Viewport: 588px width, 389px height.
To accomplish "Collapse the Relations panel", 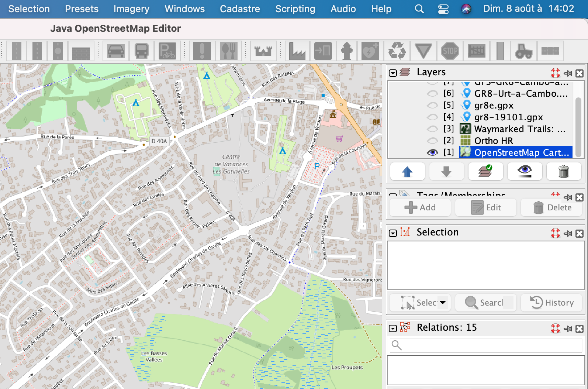I will [393, 328].
